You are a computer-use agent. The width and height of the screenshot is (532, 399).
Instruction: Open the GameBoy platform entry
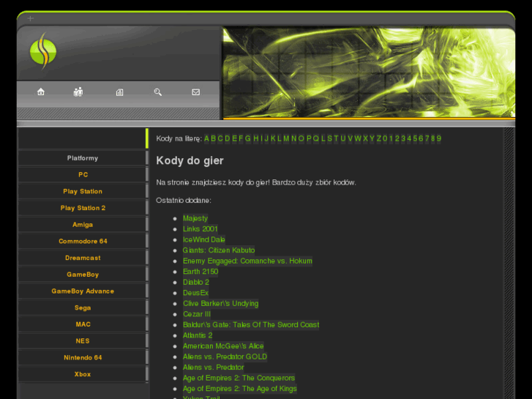(83, 275)
